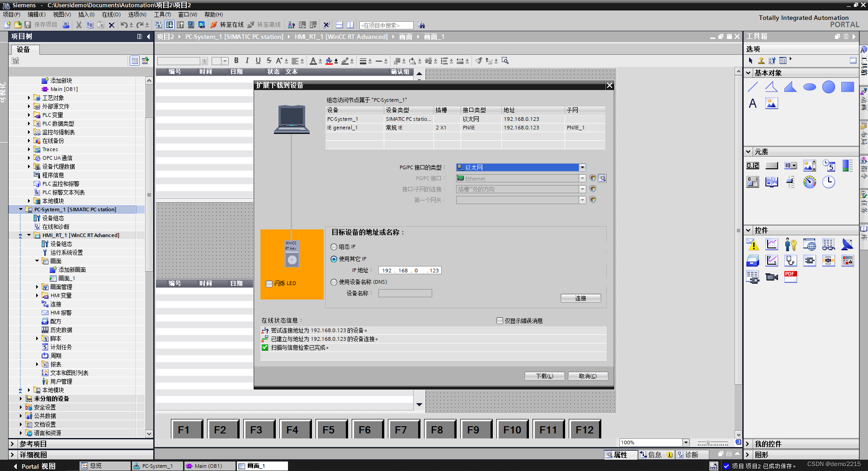The width and height of the screenshot is (868, 471).
Task: Select 使用设备名称 (DNS) radio button
Action: pos(334,282)
